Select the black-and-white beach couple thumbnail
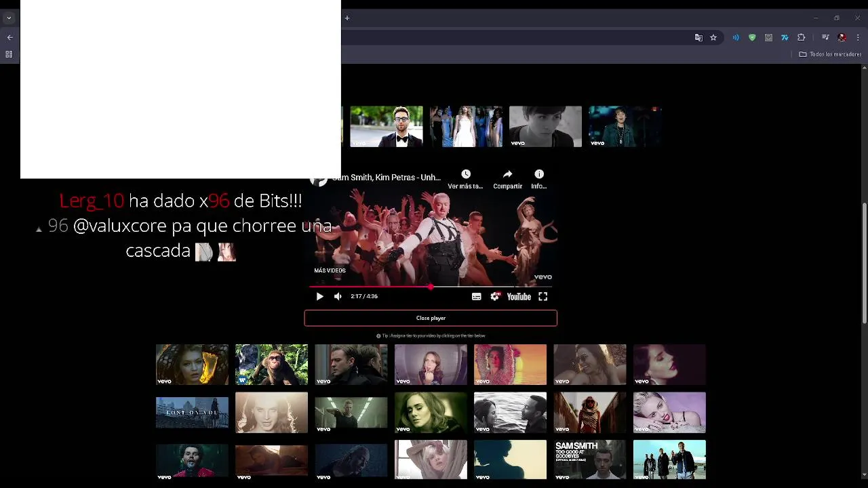This screenshot has height=488, width=868. click(x=510, y=413)
